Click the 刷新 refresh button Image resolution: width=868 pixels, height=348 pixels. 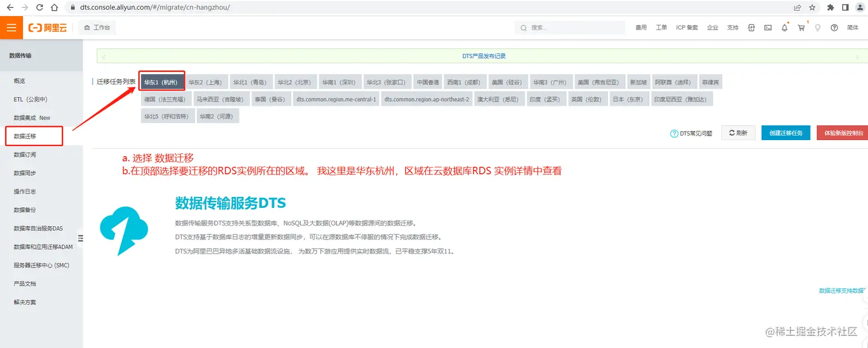coord(738,133)
